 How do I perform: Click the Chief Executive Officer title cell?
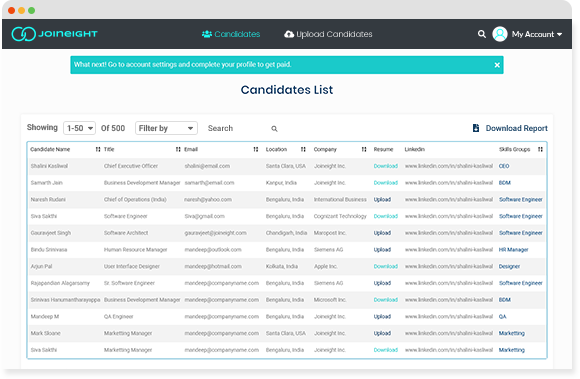pyautogui.click(x=131, y=166)
